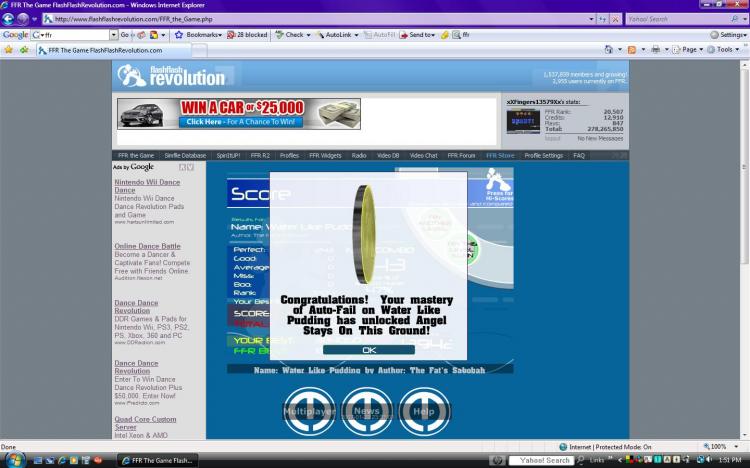The width and height of the screenshot is (750, 468).
Task: Open the recent pages dropdown beside Forward
Action: pyautogui.click(x=34, y=19)
